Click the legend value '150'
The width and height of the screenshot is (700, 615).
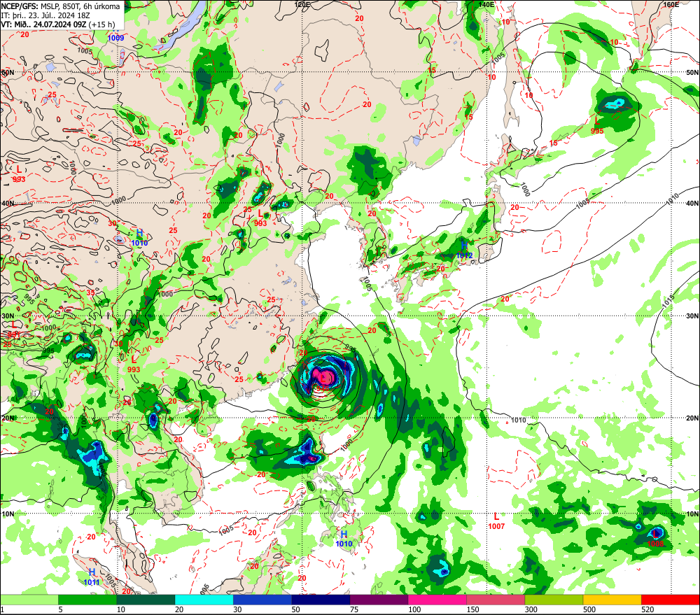click(x=472, y=609)
